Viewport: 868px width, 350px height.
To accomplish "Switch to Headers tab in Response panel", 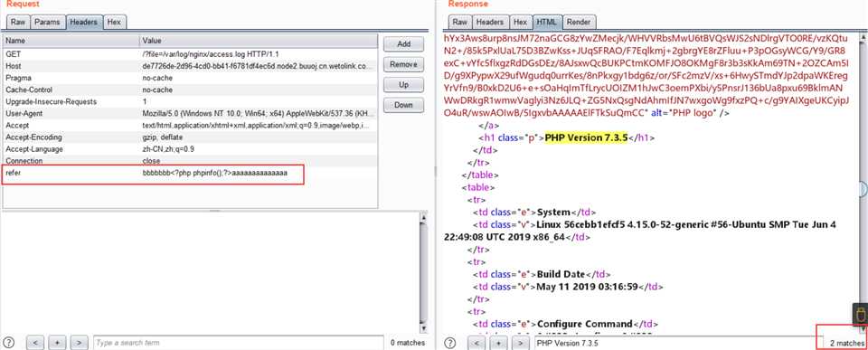I will click(490, 22).
